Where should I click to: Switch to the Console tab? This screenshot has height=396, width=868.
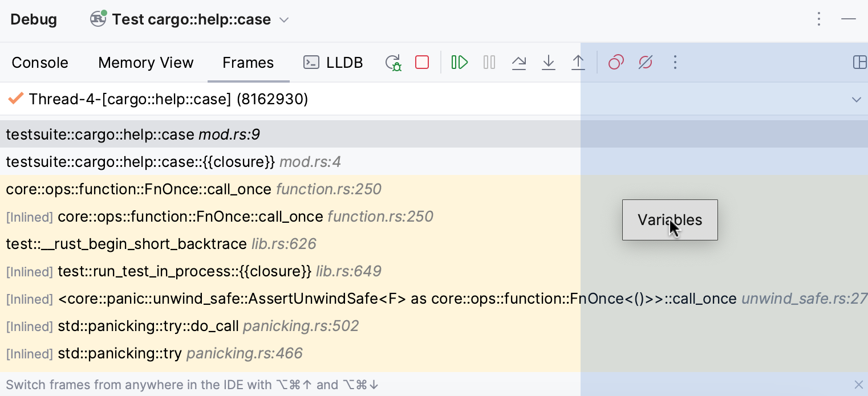40,62
